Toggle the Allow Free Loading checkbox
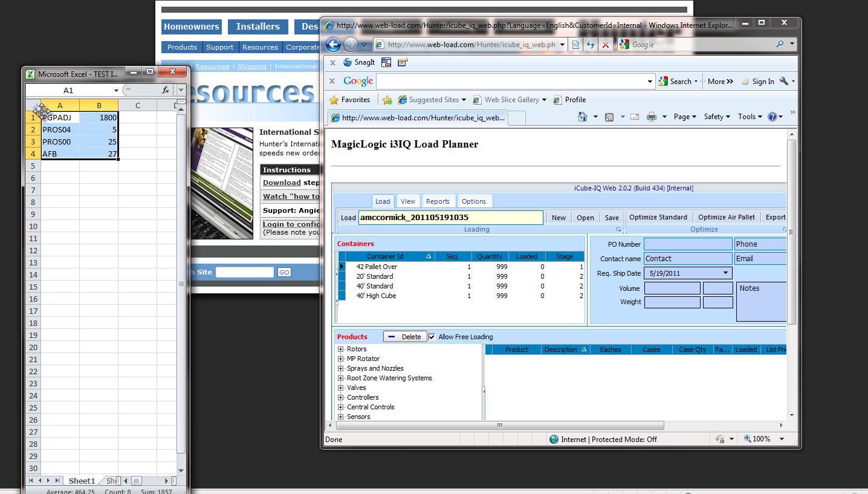Screen dimensions: 868x494 (432, 337)
